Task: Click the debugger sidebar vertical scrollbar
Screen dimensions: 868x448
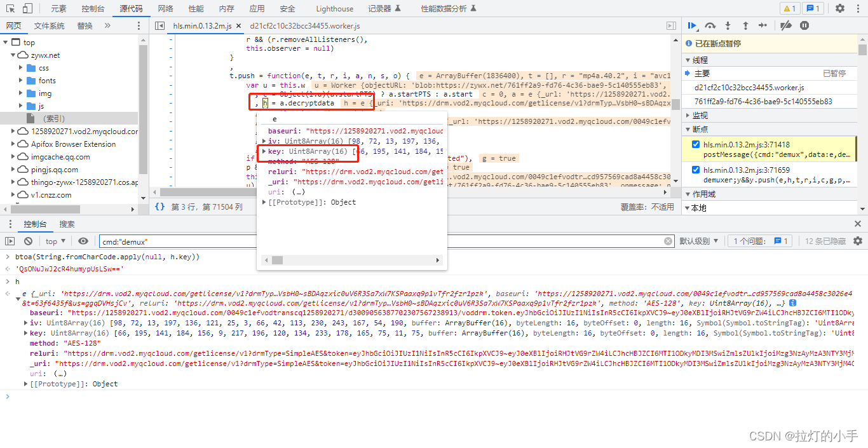Action: pyautogui.click(x=862, y=50)
